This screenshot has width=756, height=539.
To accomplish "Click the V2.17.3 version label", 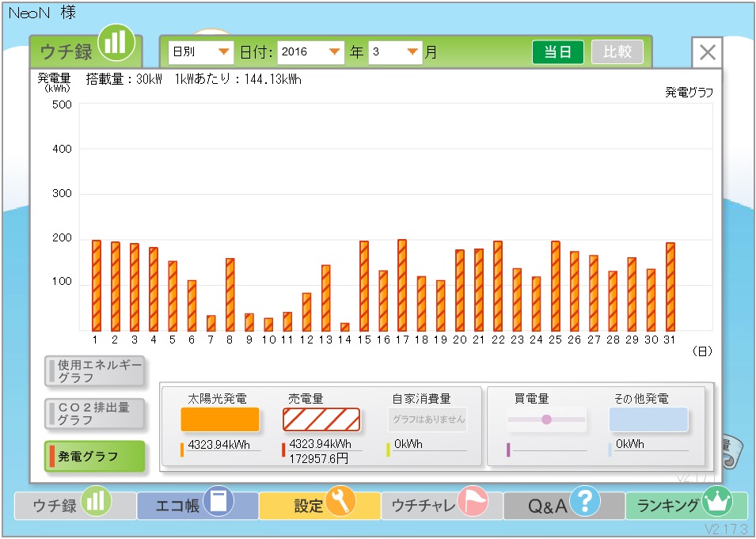I will [x=725, y=529].
